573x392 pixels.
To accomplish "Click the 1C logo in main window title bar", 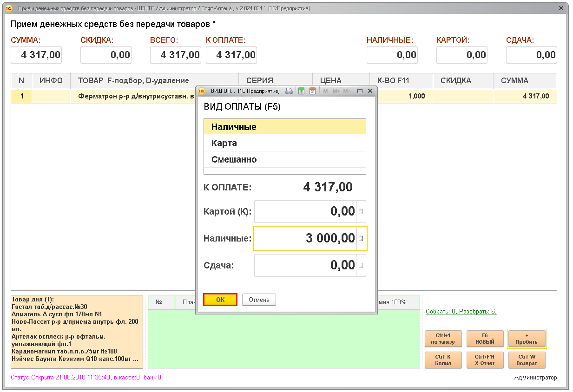I will coord(8,8).
